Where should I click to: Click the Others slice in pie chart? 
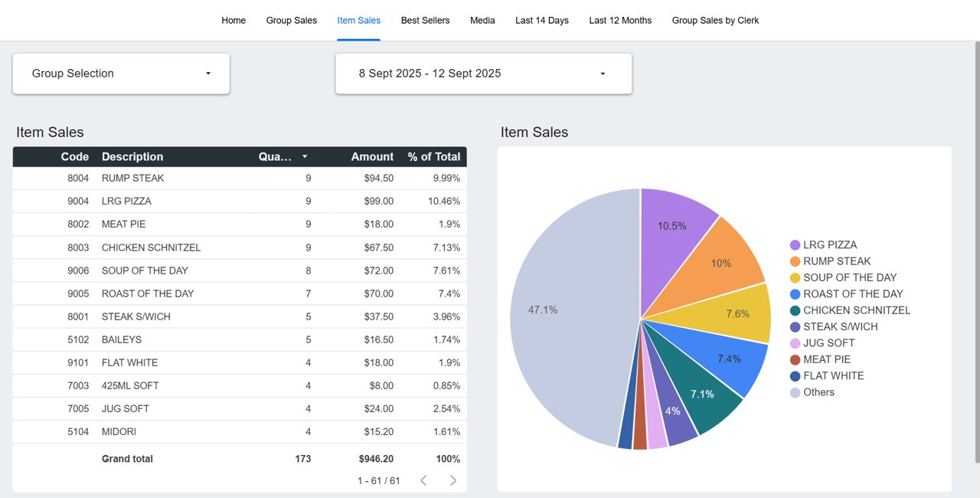[x=567, y=322]
